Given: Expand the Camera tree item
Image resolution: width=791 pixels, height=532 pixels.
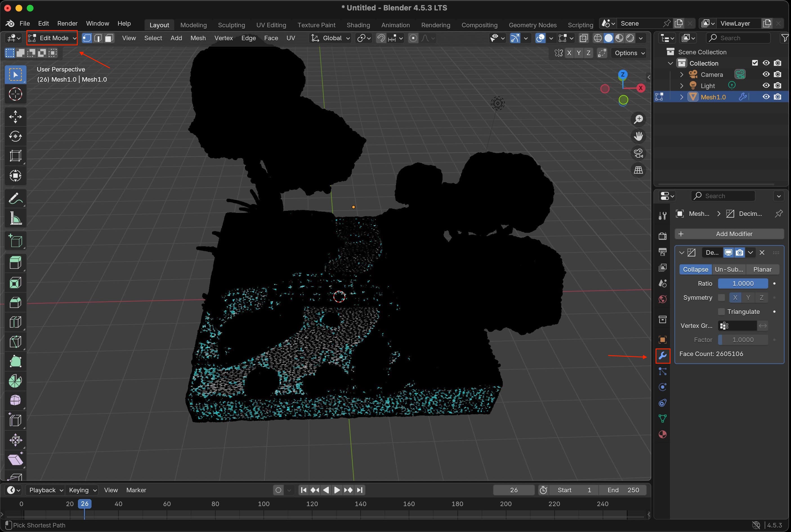Looking at the screenshot, I should tap(681, 75).
